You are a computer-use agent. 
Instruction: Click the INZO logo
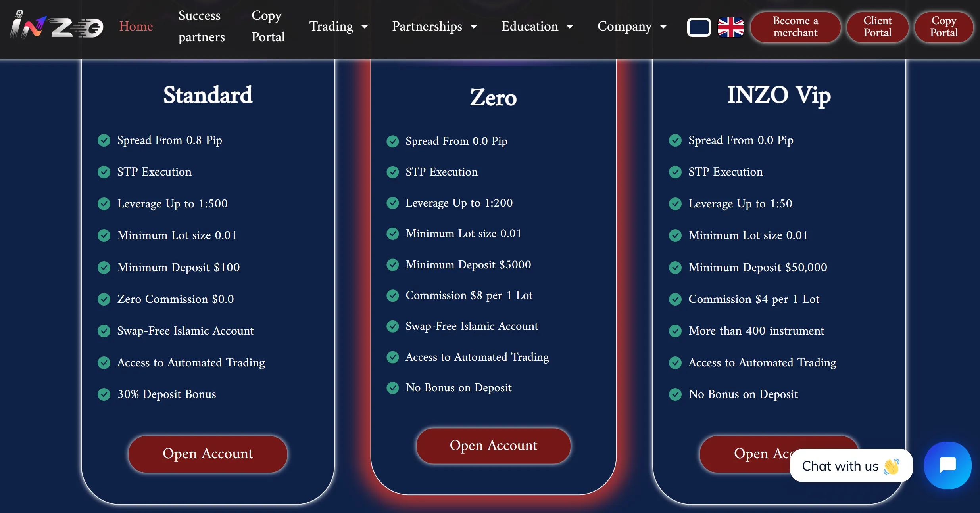tap(56, 25)
